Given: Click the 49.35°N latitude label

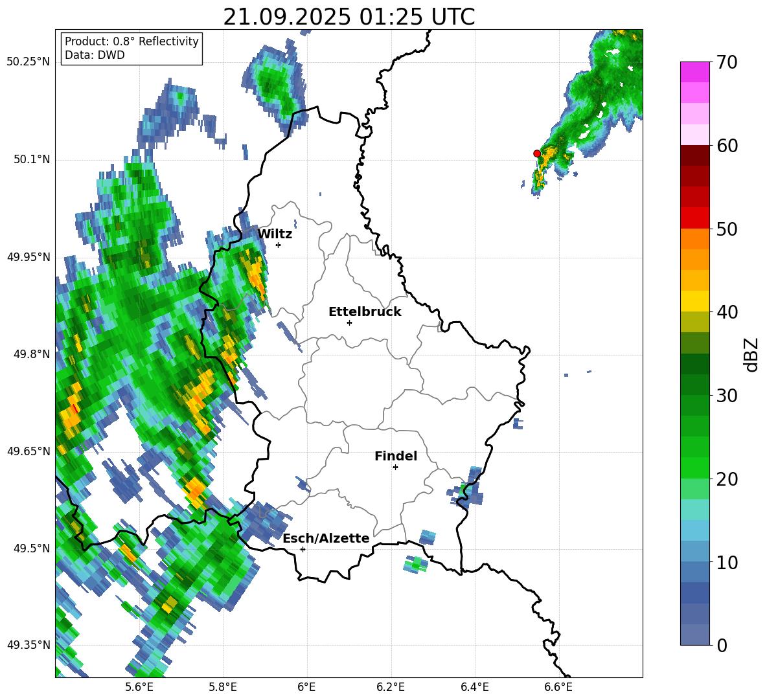Looking at the screenshot, I should click(29, 645).
